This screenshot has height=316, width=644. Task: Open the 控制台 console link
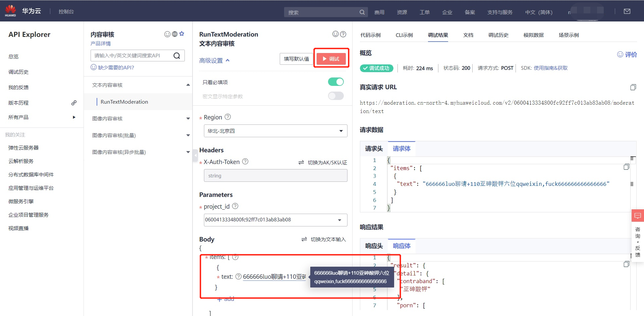[x=66, y=11]
